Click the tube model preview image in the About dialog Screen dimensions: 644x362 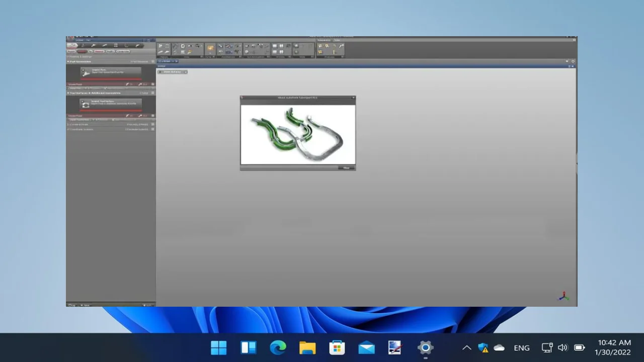[298, 134]
